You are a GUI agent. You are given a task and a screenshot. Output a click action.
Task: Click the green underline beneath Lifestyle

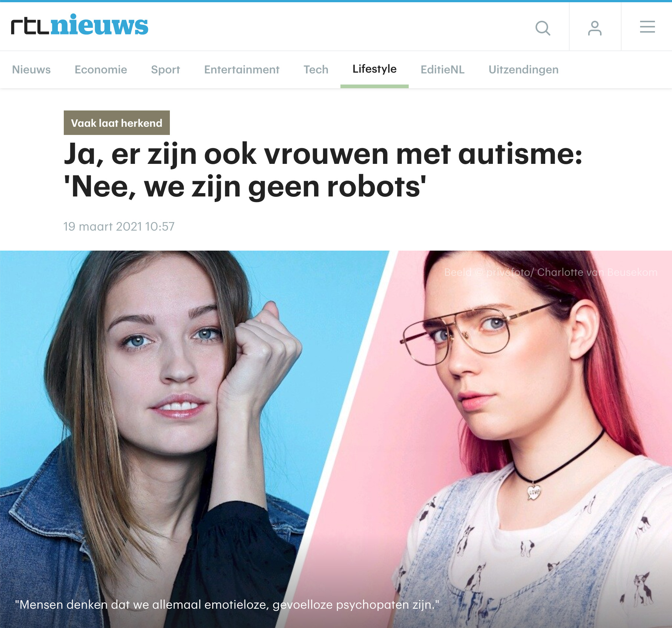[x=375, y=86]
